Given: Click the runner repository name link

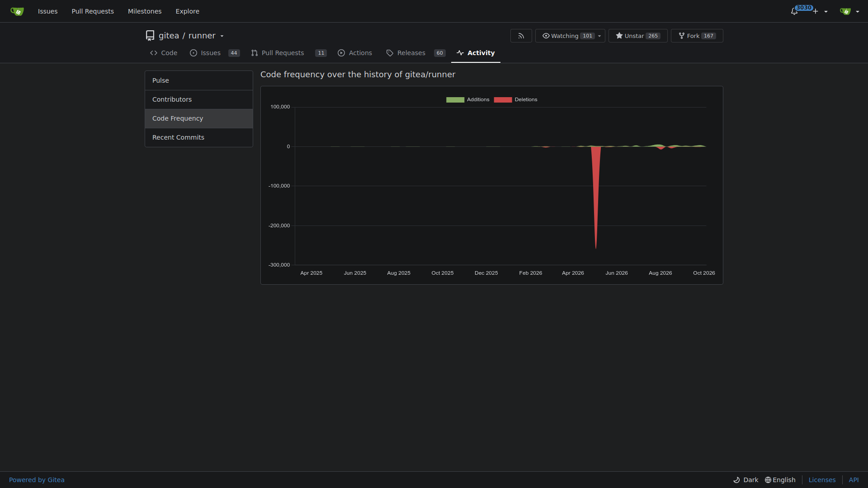Looking at the screenshot, I should pos(202,36).
